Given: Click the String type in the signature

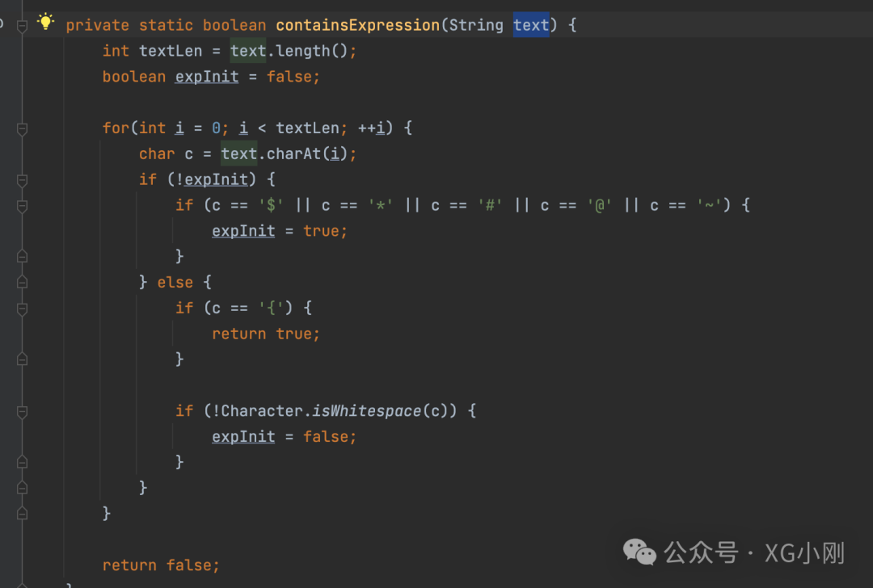Looking at the screenshot, I should 476,25.
